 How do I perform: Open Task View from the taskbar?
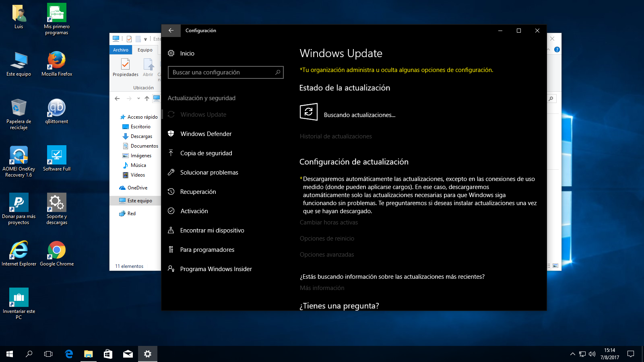[x=48, y=354]
